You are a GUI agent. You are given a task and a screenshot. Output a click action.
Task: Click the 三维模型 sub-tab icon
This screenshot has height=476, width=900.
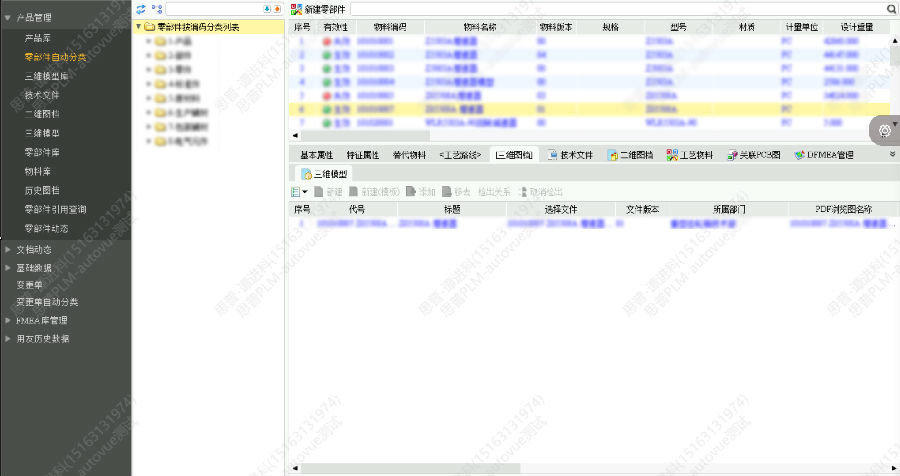pyautogui.click(x=307, y=174)
